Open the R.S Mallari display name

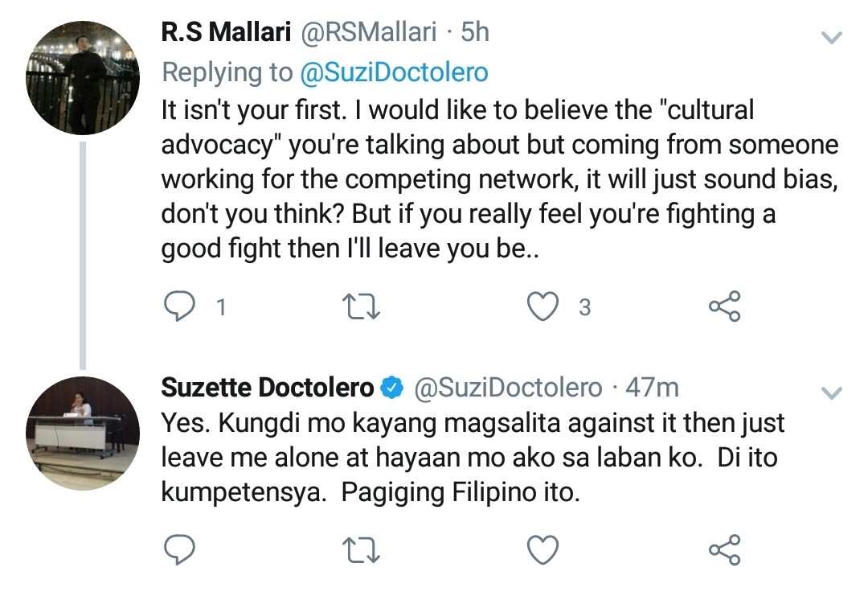pos(226,32)
